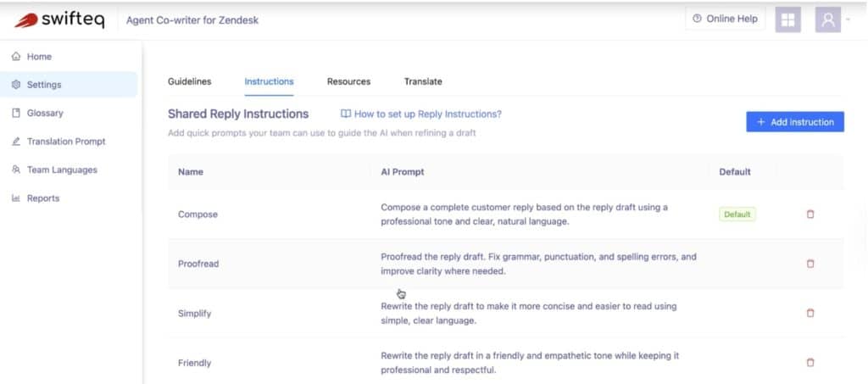Viewport: 868px width, 384px height.
Task: Select the Friendly instruction name
Action: [194, 363]
